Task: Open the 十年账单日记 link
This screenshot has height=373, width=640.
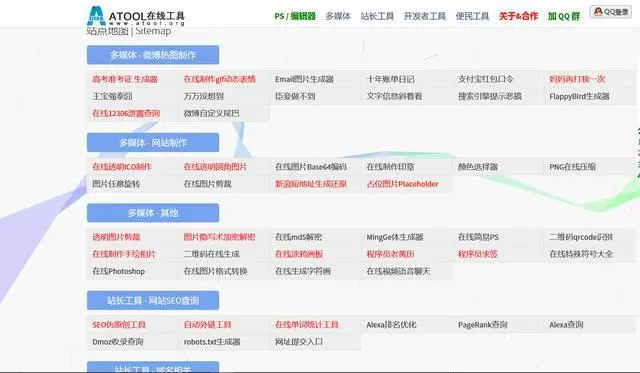Action: (390, 79)
